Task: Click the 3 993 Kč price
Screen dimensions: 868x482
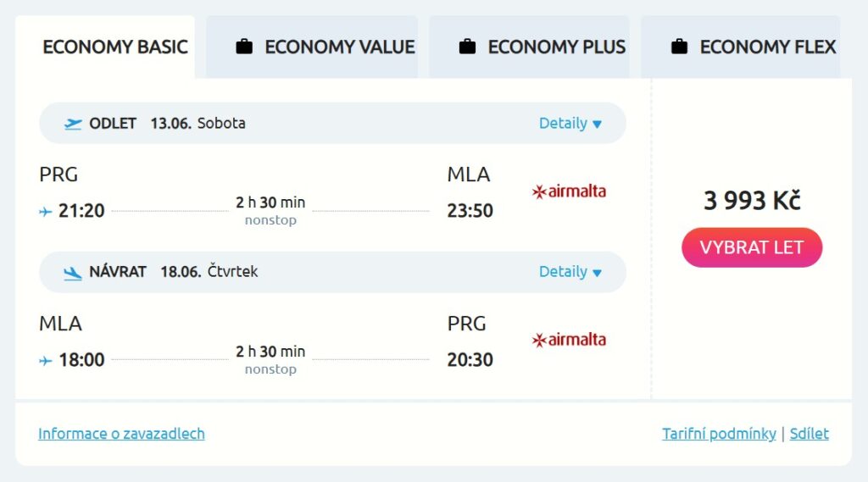Action: (752, 201)
